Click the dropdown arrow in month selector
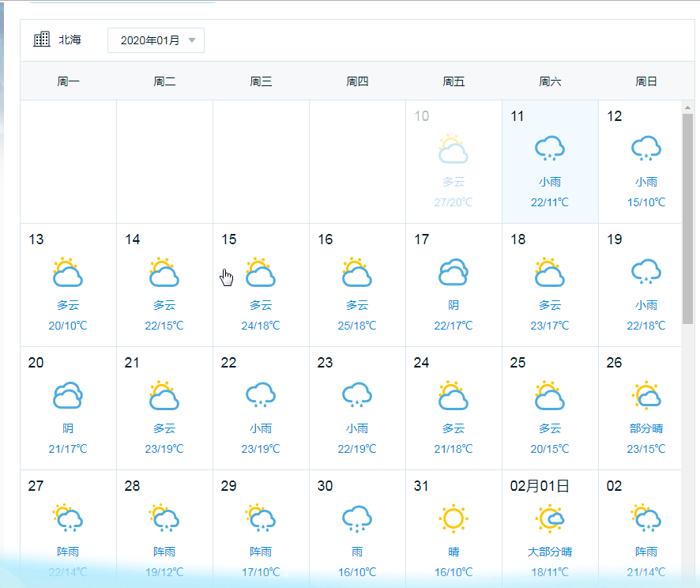Image resolution: width=700 pixels, height=588 pixels. pos(192,40)
